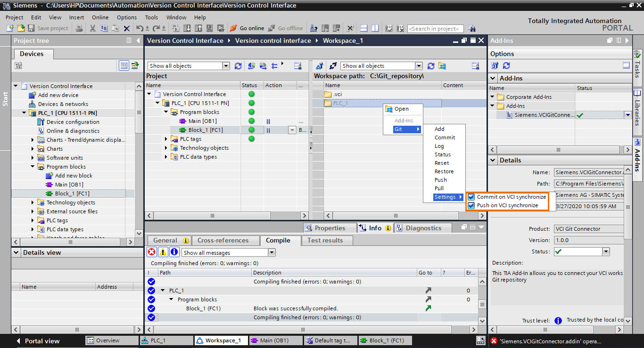
Task: Click the Properties button
Action: (329, 227)
